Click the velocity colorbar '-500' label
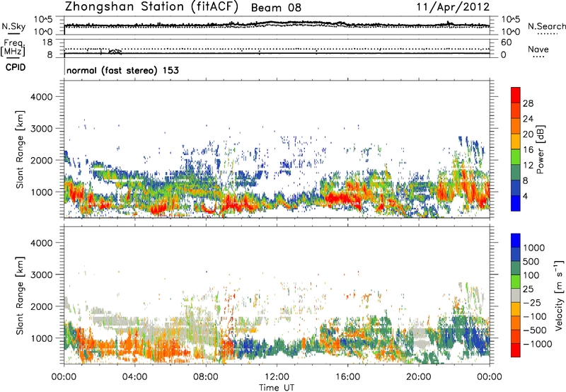The height and width of the screenshot is (392, 566). pyautogui.click(x=535, y=330)
